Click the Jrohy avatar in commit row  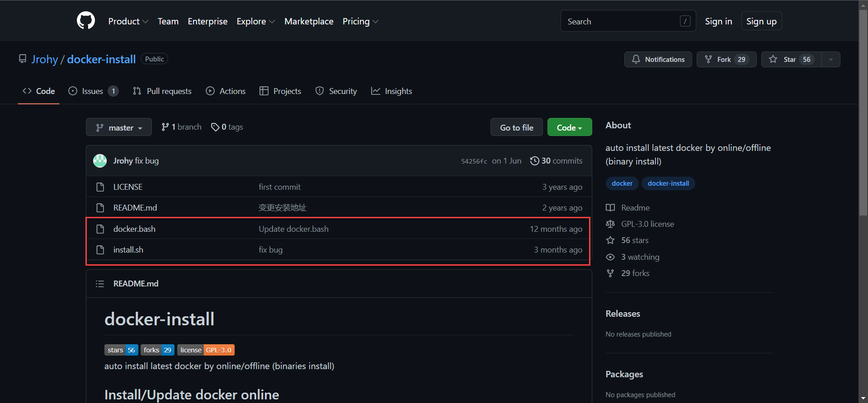pyautogui.click(x=100, y=161)
